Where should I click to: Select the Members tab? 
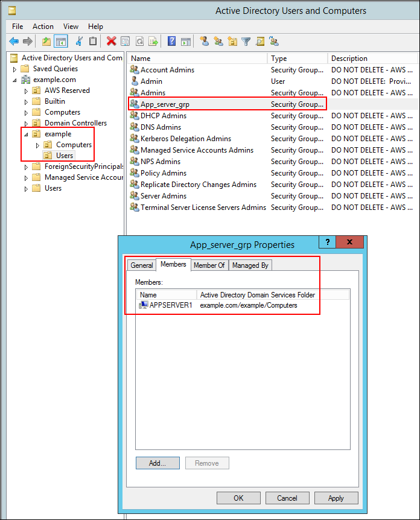pyautogui.click(x=173, y=264)
